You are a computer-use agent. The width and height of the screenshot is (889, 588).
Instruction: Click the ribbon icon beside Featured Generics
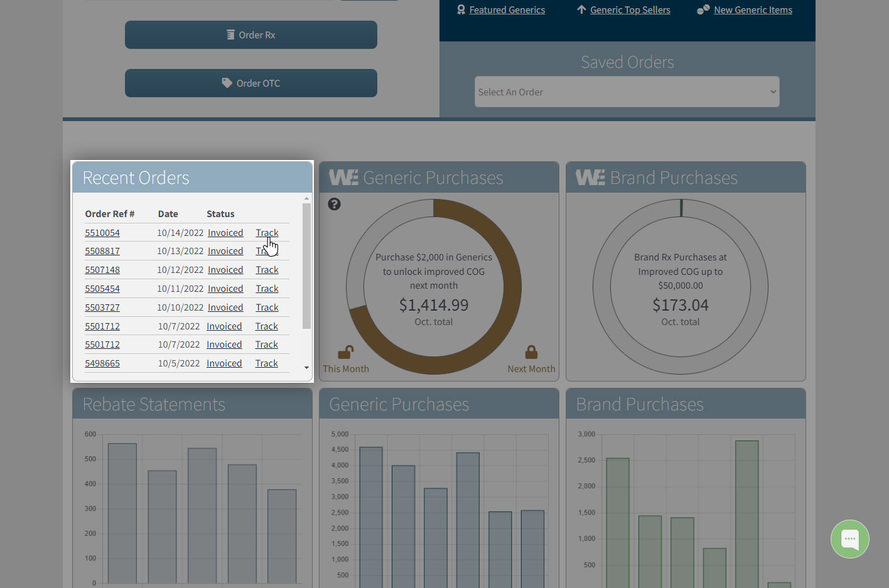461,9
